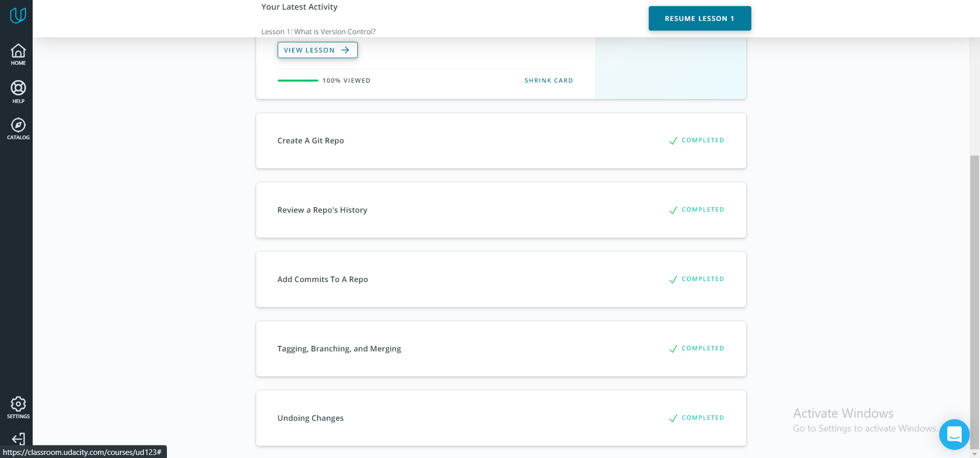
Task: Click the Your Latest Activity heading
Action: [299, 7]
